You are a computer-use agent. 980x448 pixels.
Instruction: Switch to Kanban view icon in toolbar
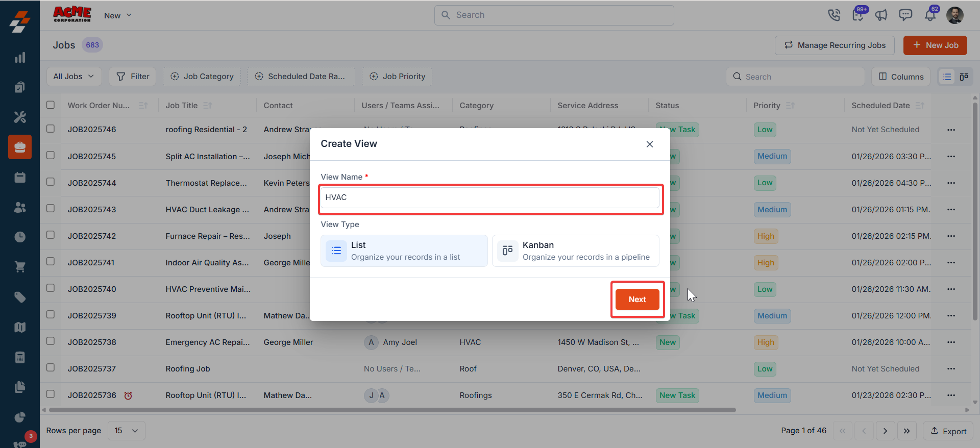[964, 77]
